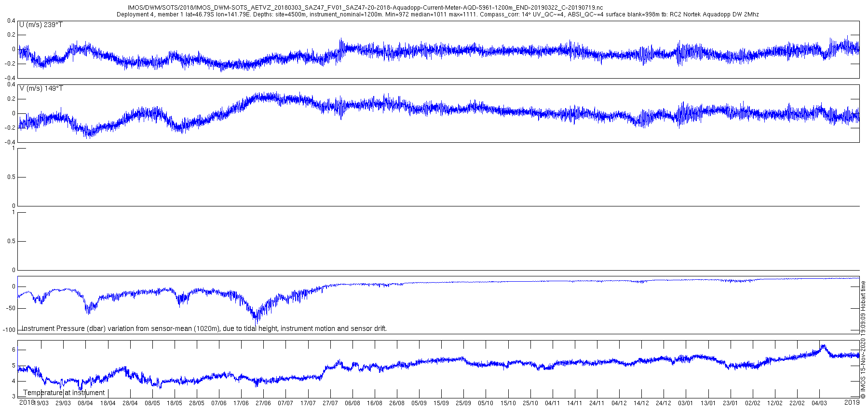The width and height of the screenshot is (868, 410).
Task: Select the '28/04' date tick label
Action: (x=130, y=403)
